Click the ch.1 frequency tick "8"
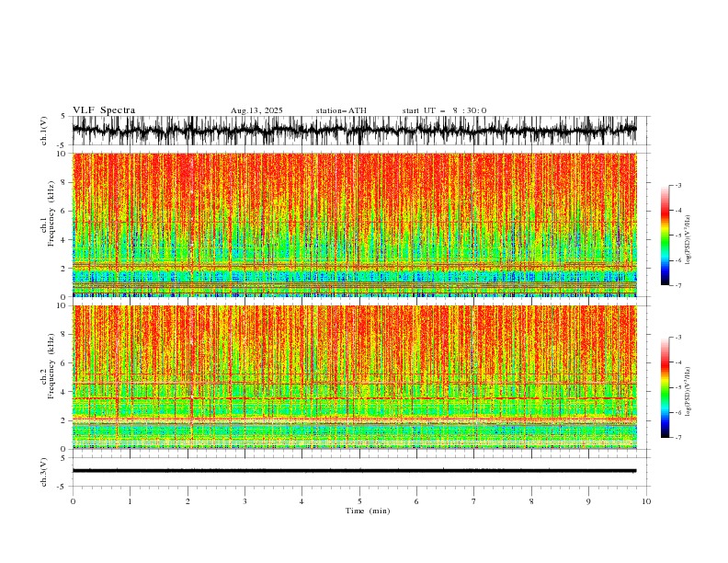This screenshot has height=563, width=728. tap(63, 182)
